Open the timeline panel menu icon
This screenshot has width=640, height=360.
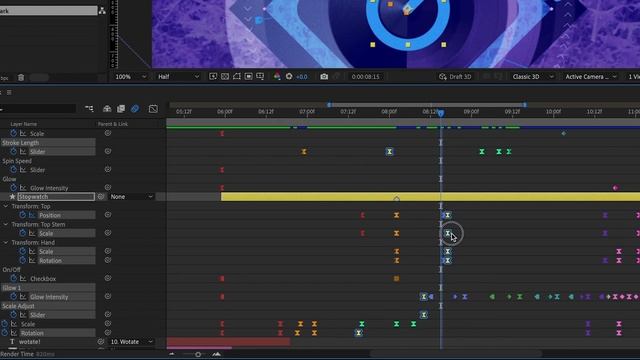tap(9, 92)
